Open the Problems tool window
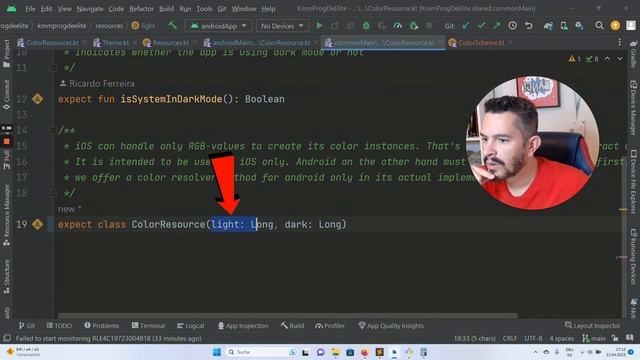Viewport: 640px width, 360px height. pos(102,326)
